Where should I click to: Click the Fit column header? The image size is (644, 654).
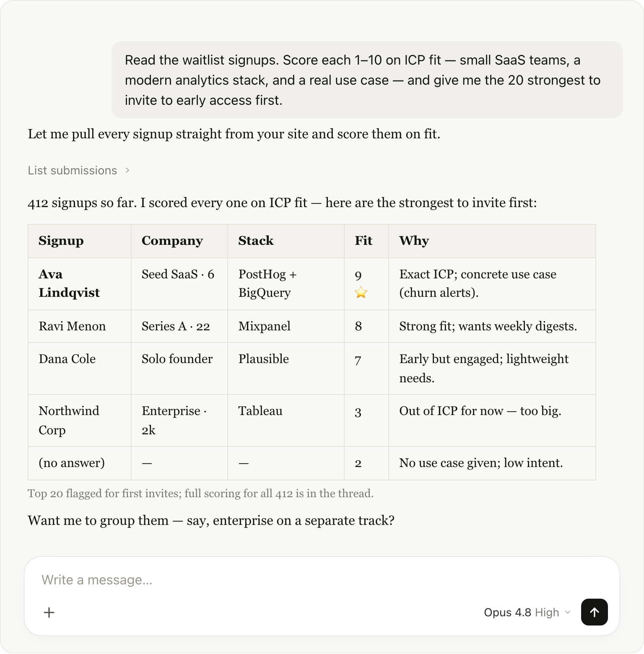366,241
